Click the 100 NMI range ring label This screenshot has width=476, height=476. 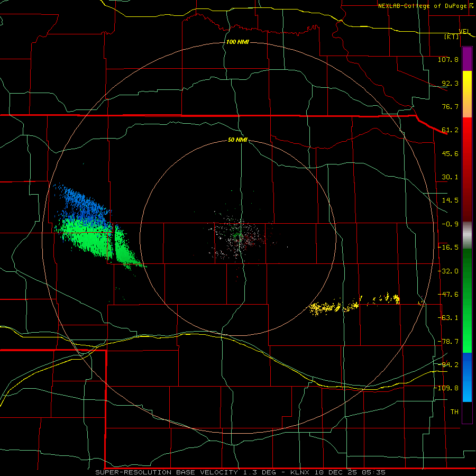237,42
